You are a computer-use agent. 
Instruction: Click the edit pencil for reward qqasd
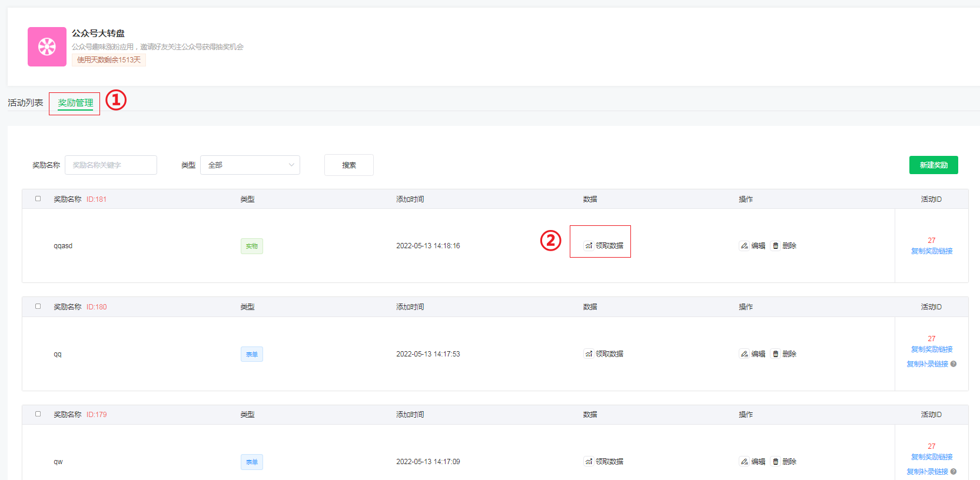[745, 246]
